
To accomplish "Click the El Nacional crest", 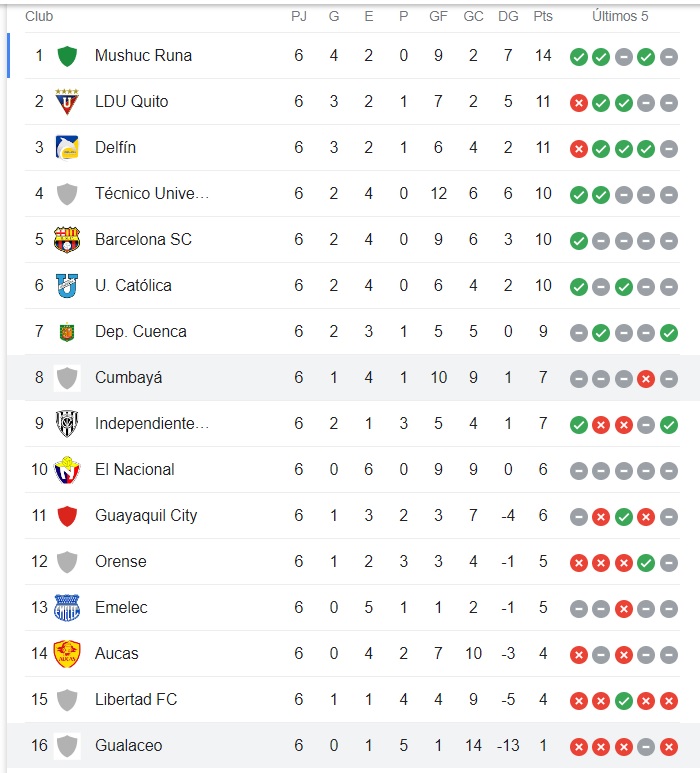I will tap(67, 470).
